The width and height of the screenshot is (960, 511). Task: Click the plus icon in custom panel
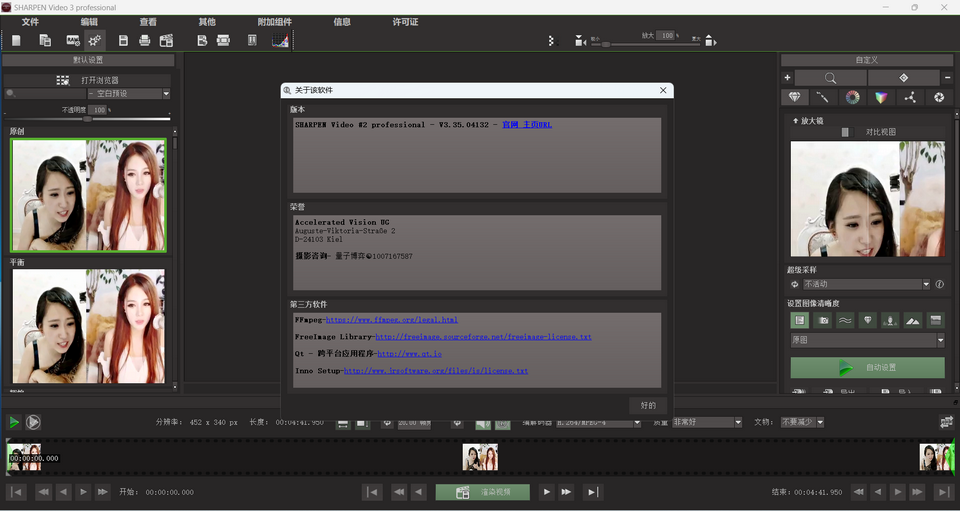(787, 78)
